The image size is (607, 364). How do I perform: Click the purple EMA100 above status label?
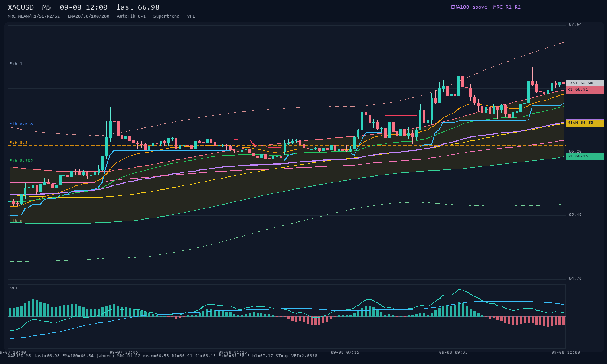tap(469, 7)
